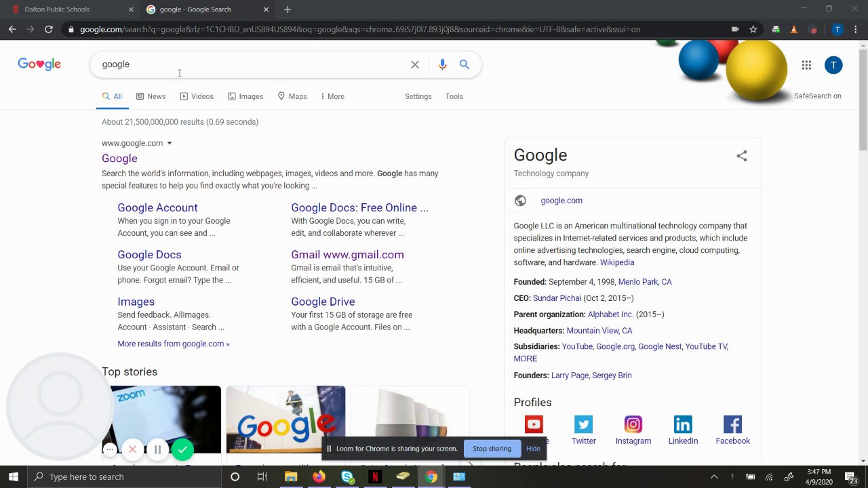The height and width of the screenshot is (488, 868).
Task: Open the Alphabet Inc. parent organization link
Action: 610,314
